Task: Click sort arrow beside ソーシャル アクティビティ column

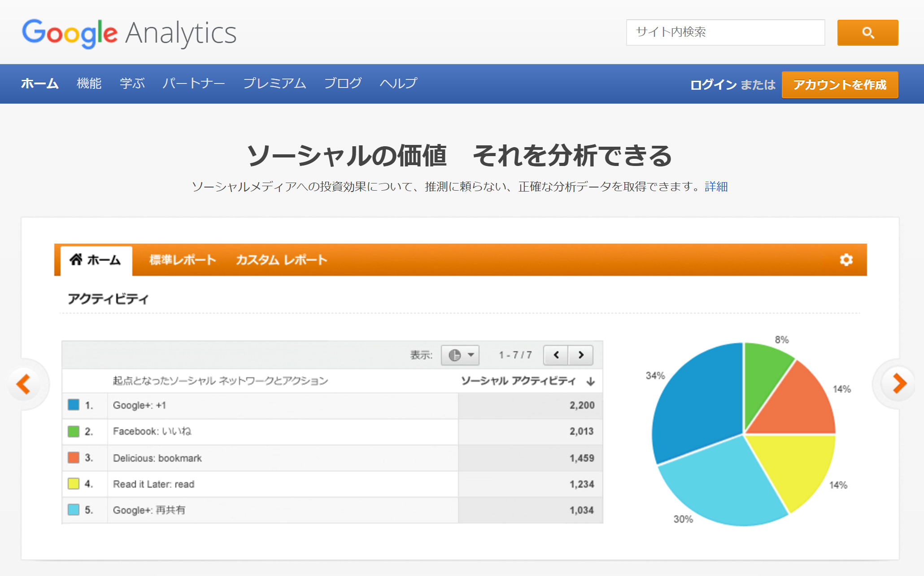Action: click(591, 381)
